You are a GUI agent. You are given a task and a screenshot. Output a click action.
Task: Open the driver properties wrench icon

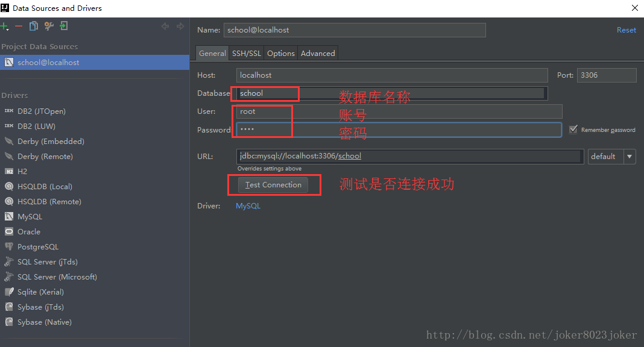[49, 27]
